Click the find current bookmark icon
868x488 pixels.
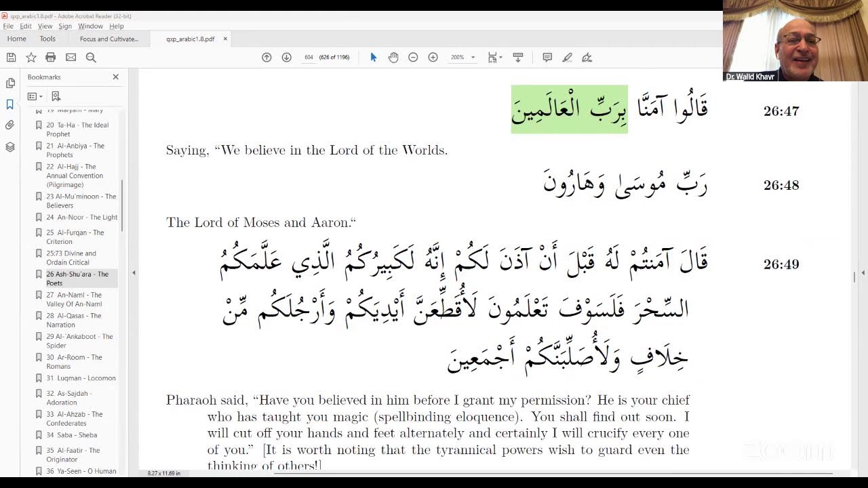[x=56, y=96]
